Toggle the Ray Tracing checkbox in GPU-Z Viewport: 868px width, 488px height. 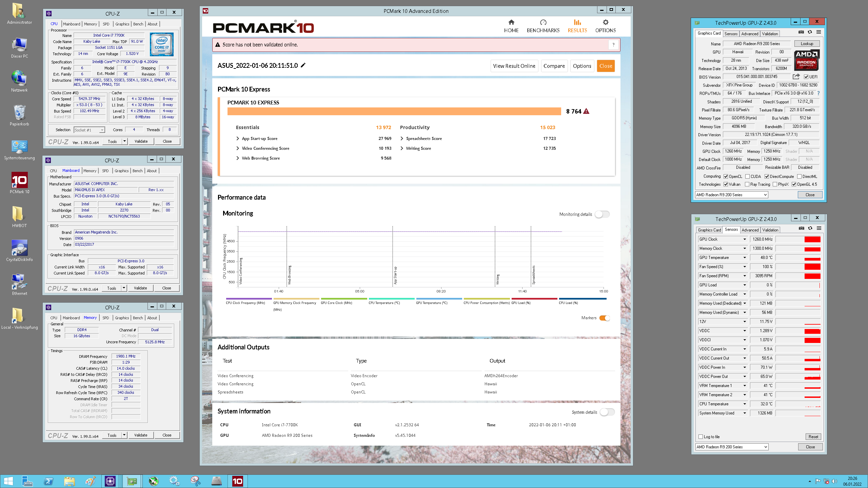pyautogui.click(x=747, y=184)
